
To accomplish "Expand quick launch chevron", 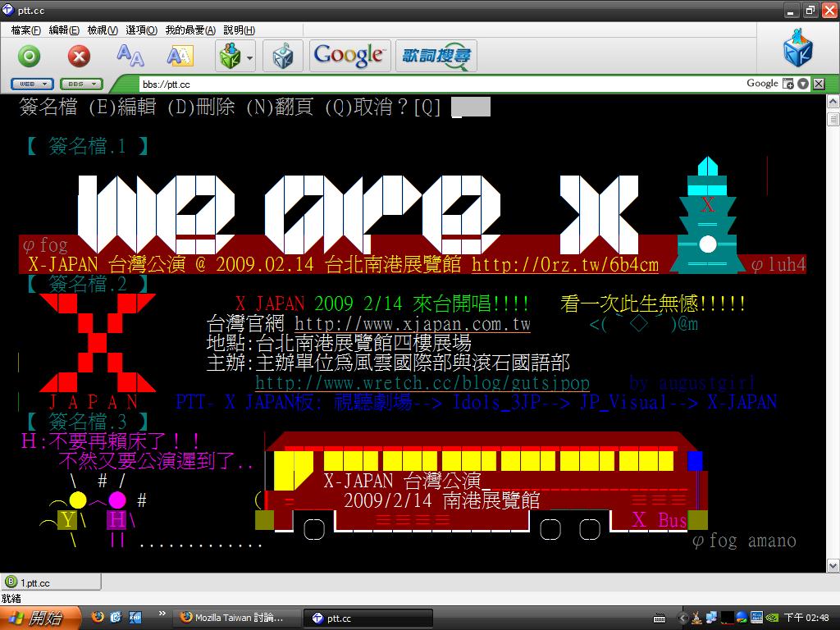I will [162, 614].
